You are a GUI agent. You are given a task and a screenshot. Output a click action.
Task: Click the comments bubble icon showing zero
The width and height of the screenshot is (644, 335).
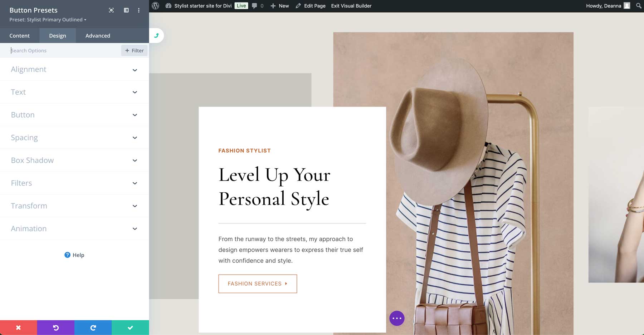(x=255, y=6)
